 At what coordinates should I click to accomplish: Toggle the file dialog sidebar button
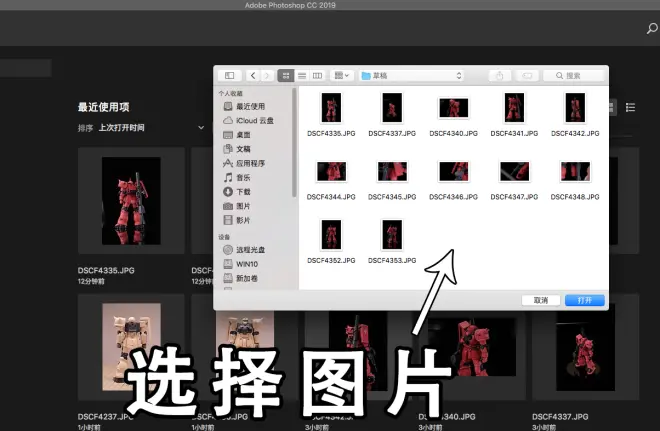coord(229,76)
